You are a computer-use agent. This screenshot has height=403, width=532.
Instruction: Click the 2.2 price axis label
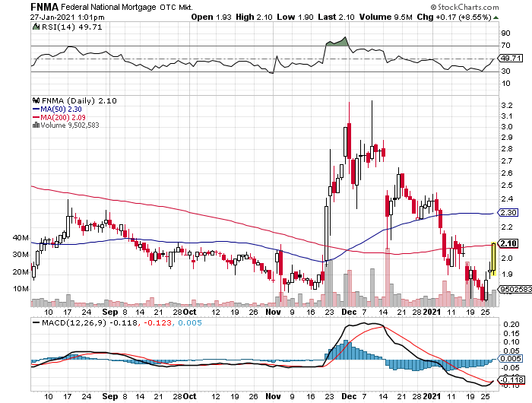click(507, 227)
